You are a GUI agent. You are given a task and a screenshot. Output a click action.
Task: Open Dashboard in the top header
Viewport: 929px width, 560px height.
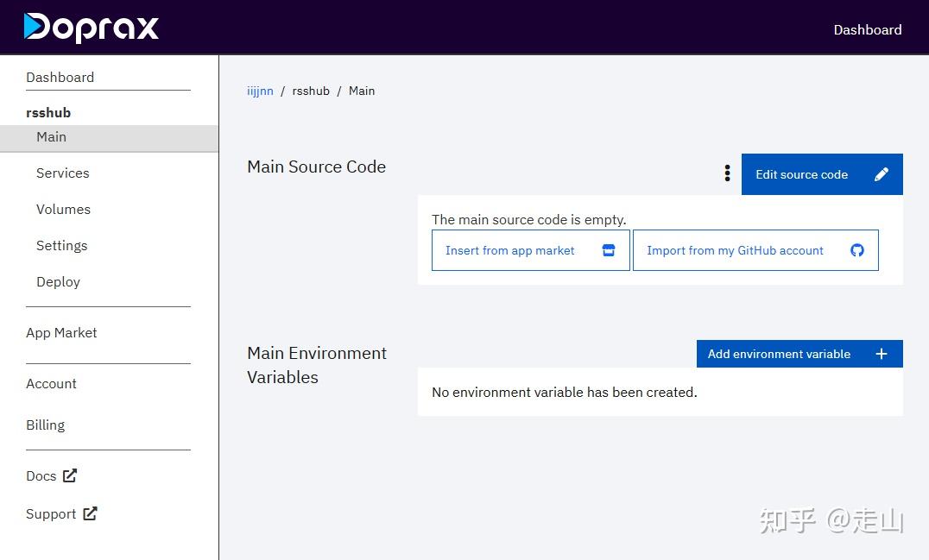(868, 29)
